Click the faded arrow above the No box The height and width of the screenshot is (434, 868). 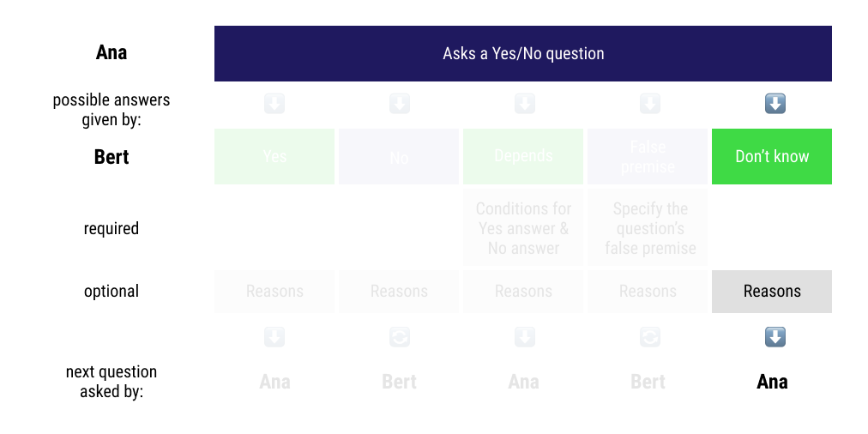tap(400, 104)
